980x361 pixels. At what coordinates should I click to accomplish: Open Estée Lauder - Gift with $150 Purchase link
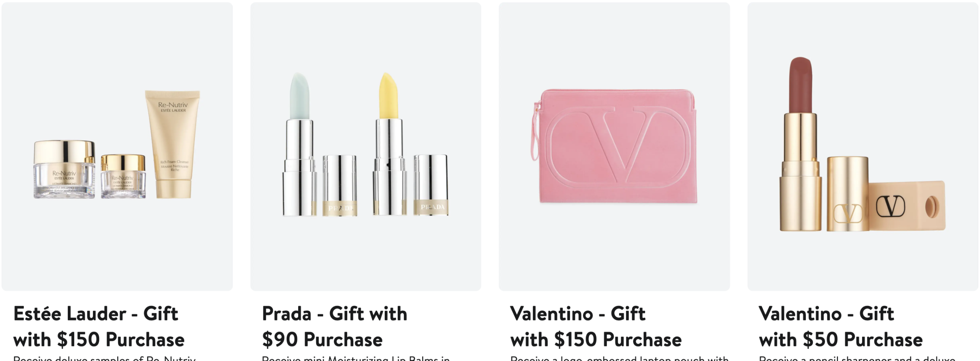coord(99,327)
